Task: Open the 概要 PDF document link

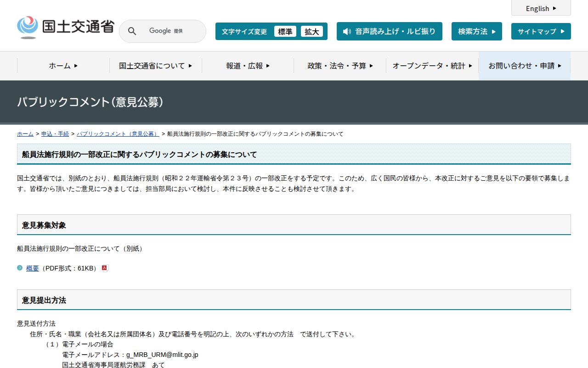Action: point(32,268)
